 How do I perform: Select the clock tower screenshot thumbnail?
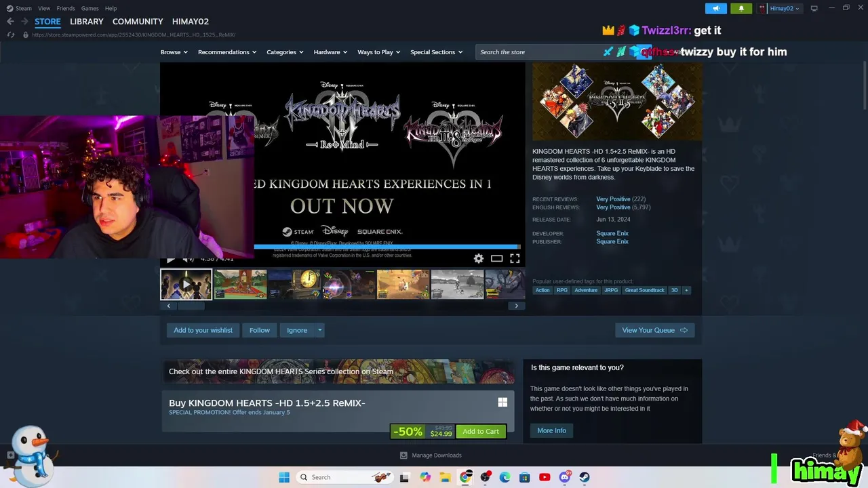point(294,285)
